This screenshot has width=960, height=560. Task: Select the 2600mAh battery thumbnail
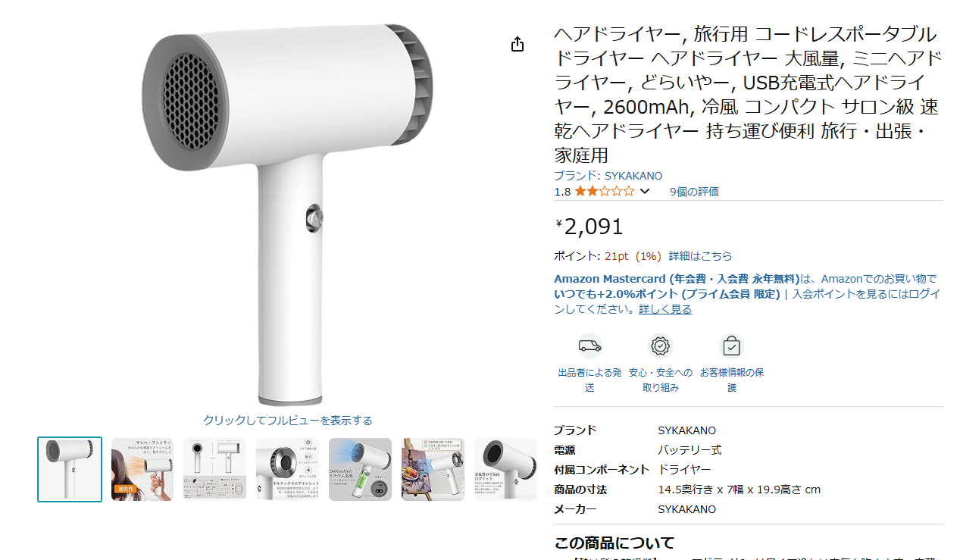tap(360, 469)
